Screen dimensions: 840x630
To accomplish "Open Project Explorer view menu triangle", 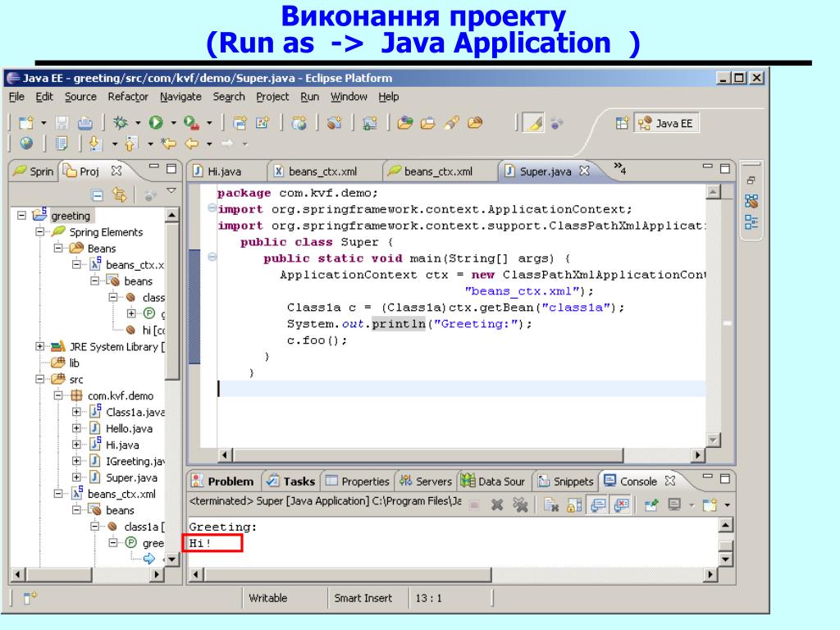I will (171, 190).
